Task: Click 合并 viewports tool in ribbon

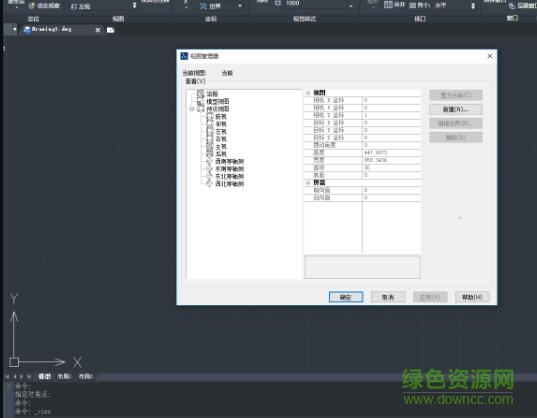Action: [395, 5]
